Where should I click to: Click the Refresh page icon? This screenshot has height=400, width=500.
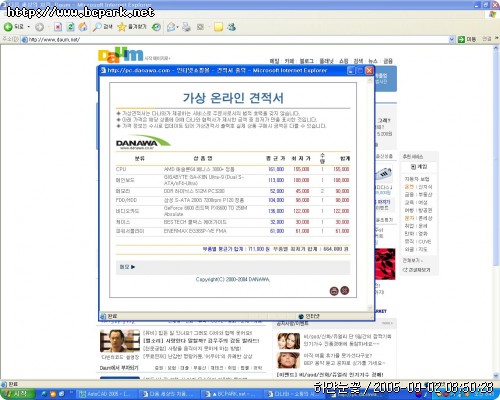pyautogui.click(x=70, y=27)
